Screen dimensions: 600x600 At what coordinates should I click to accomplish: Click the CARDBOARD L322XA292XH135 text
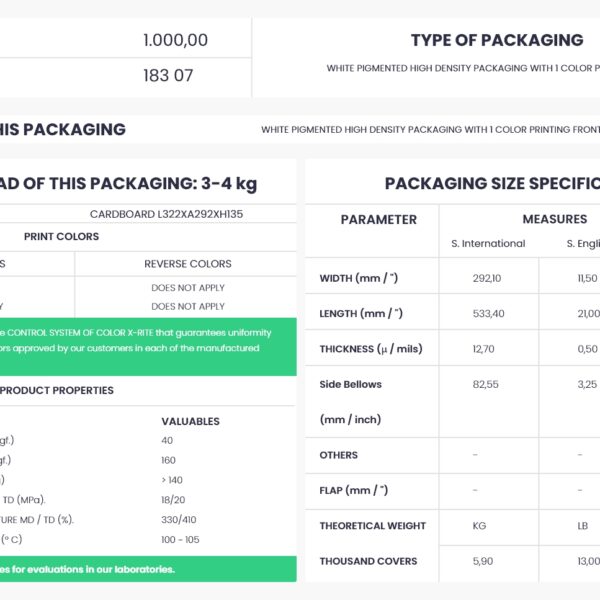tap(166, 214)
